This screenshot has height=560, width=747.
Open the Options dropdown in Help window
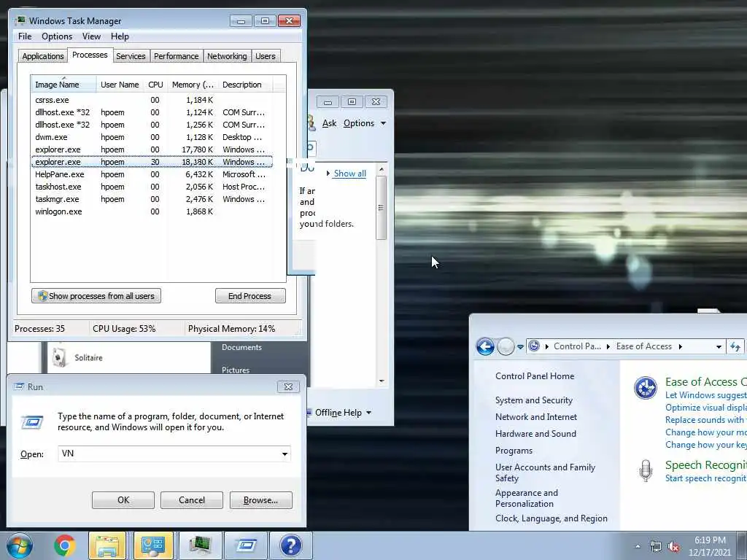[365, 123]
